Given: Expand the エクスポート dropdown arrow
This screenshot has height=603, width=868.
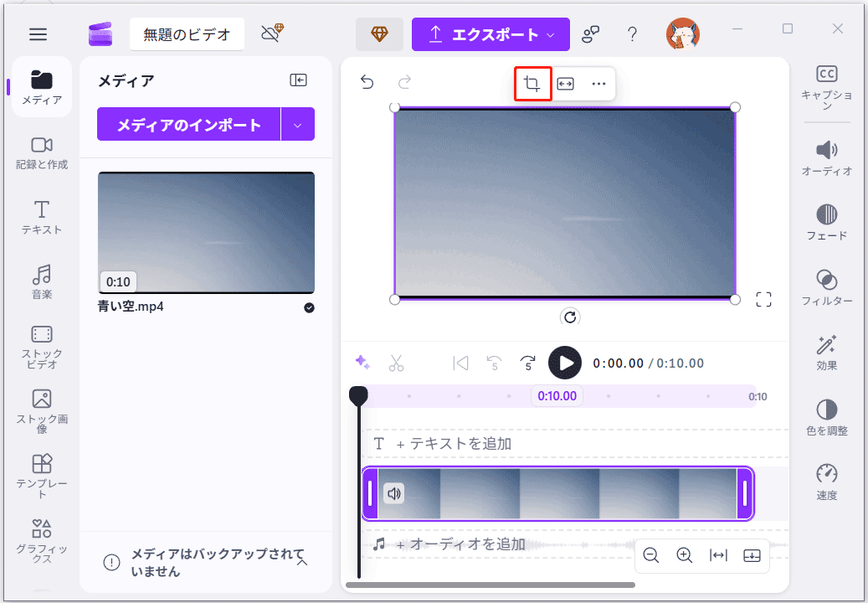Looking at the screenshot, I should pos(552,34).
